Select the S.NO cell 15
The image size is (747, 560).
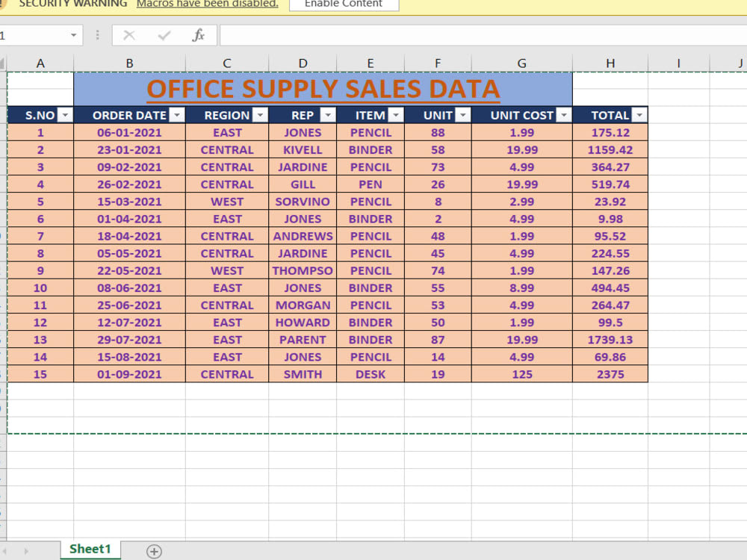[40, 374]
